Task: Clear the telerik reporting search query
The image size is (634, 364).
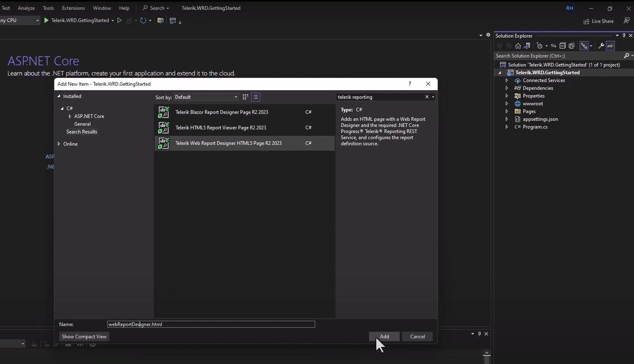Action: pos(426,97)
